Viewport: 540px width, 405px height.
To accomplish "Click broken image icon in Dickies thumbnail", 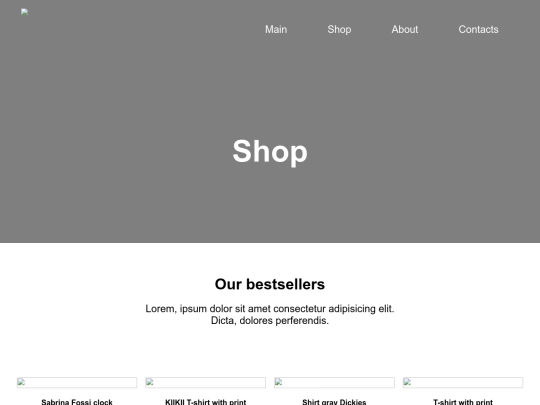I will [279, 382].
